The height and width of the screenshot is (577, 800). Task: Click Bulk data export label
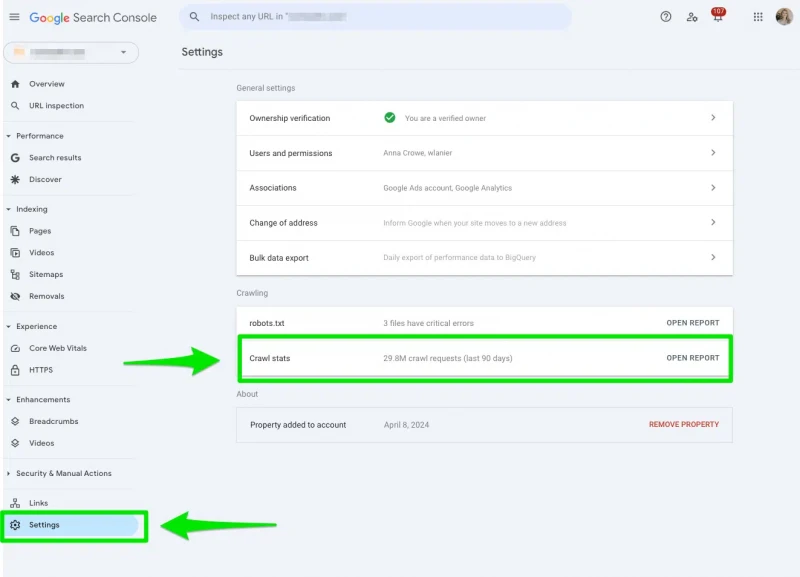279,258
